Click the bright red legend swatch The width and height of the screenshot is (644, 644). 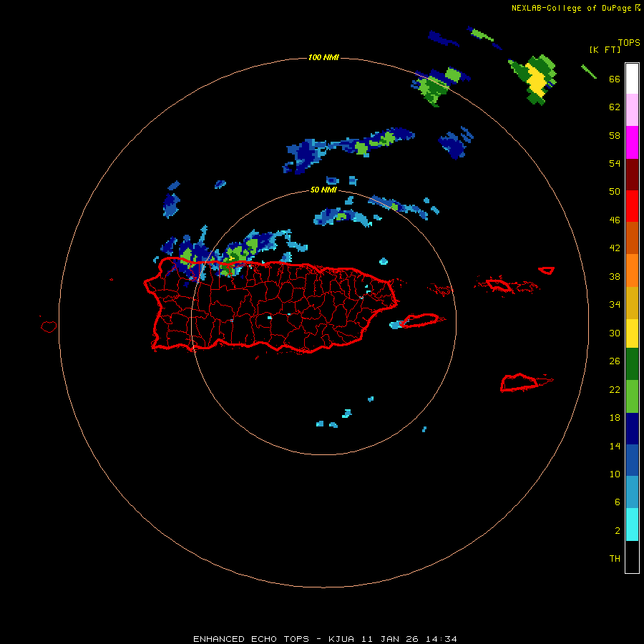tap(632, 206)
